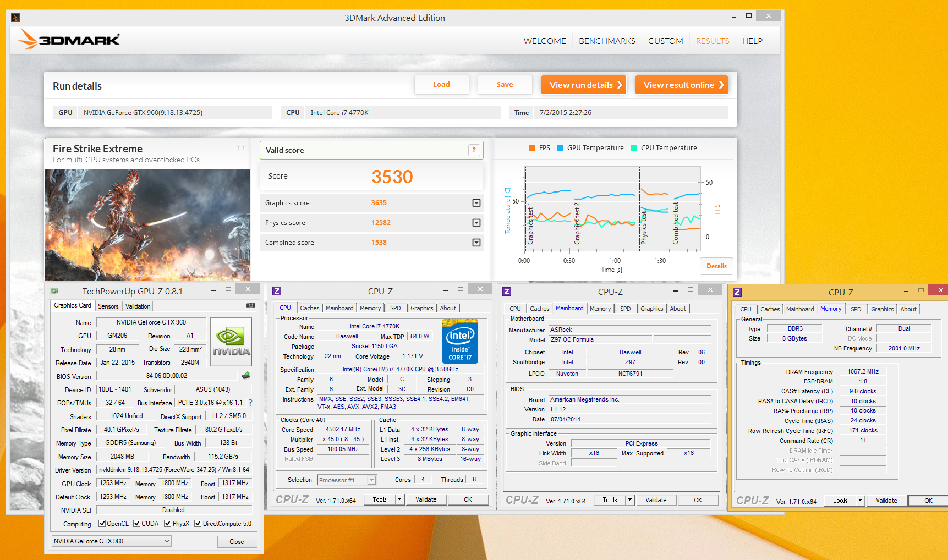Click the DRAM Frequency value 1067.2 MHz
Screen dimensions: 948x560
pos(863,371)
